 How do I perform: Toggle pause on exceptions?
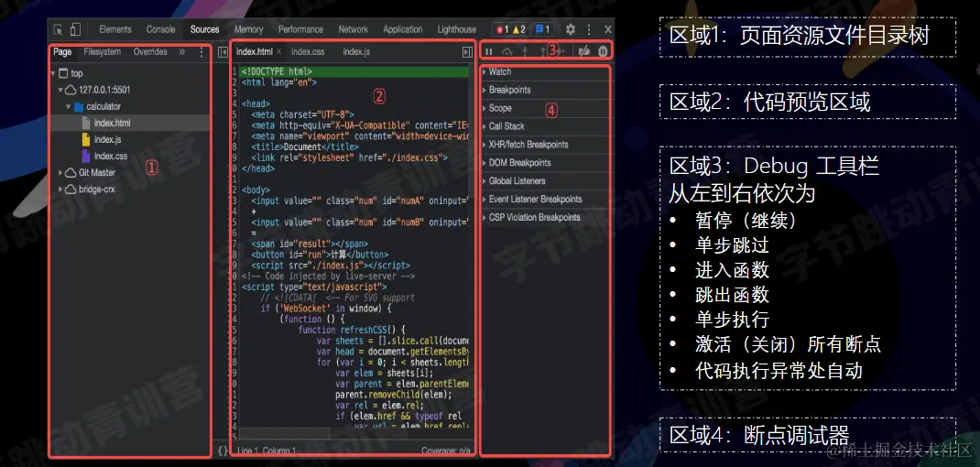(604, 51)
